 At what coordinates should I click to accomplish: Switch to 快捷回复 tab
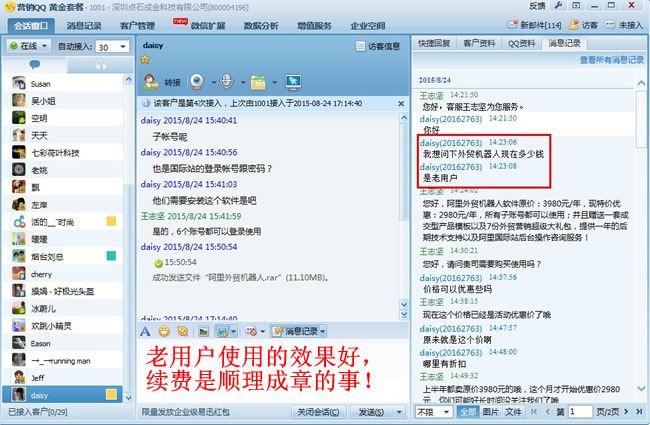(x=434, y=43)
